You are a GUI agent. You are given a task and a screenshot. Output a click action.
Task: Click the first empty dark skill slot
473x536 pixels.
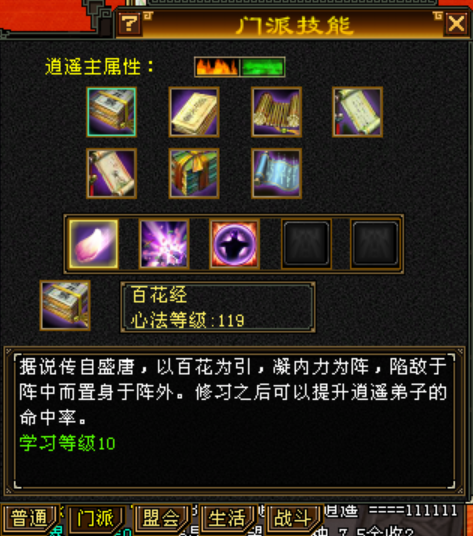tap(306, 244)
